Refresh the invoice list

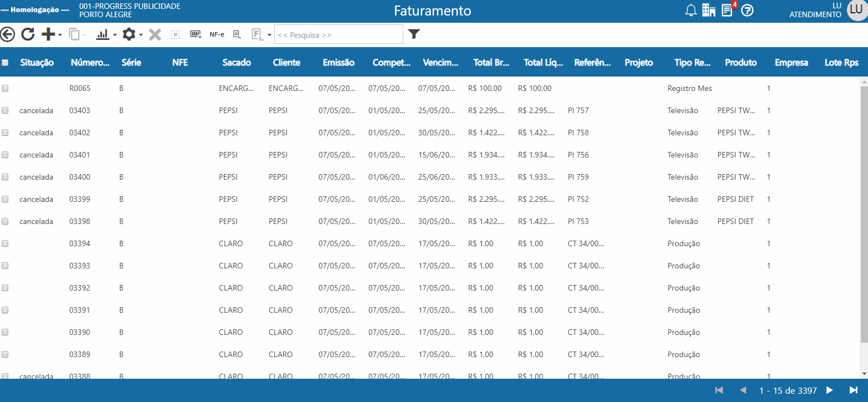coord(28,34)
